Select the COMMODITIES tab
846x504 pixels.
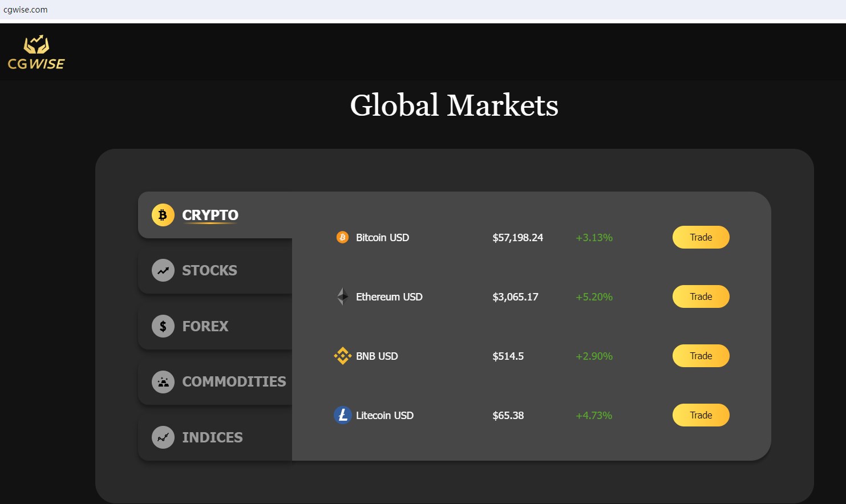234,381
